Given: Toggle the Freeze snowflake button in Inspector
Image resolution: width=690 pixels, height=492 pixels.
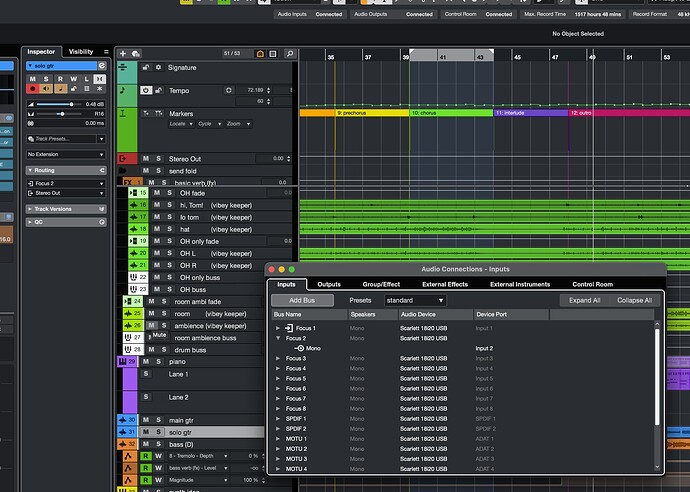Looking at the screenshot, I should pyautogui.click(x=100, y=88).
